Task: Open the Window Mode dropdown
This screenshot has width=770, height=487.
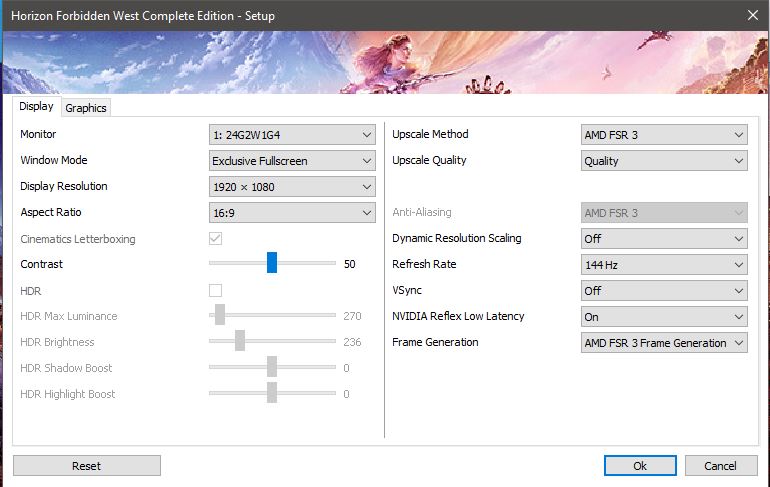Action: 292,161
